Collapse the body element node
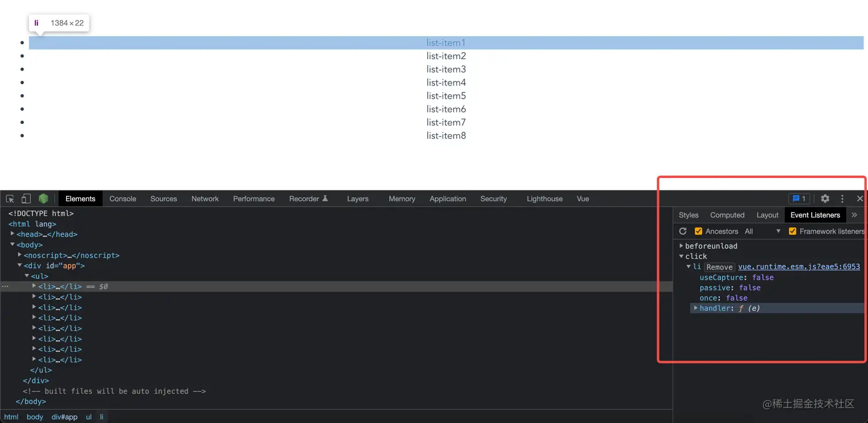This screenshot has width=868, height=423. (x=13, y=245)
